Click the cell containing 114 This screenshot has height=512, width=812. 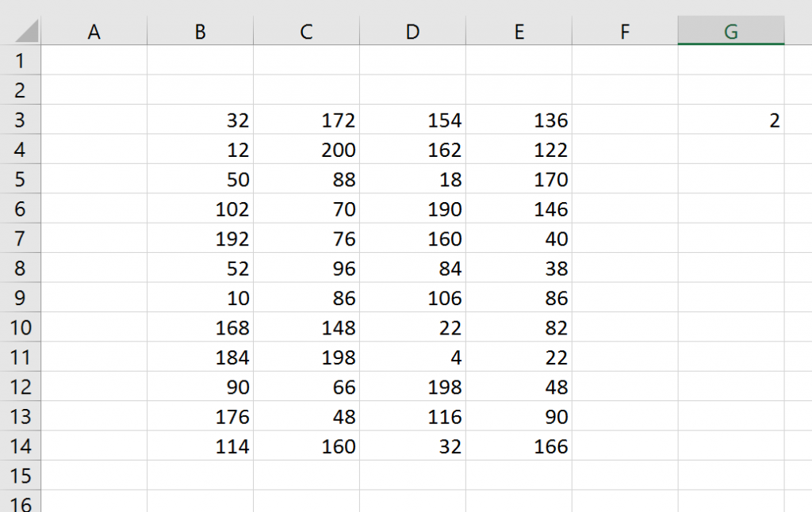pyautogui.click(x=201, y=446)
